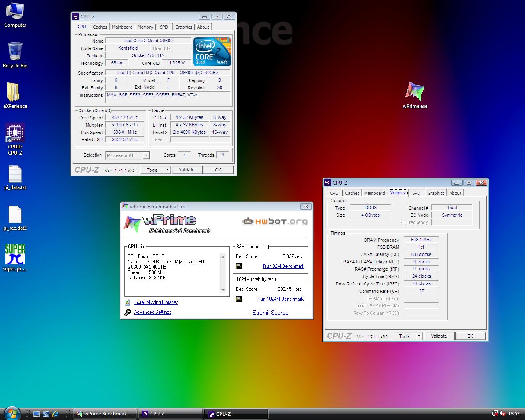
Task: Switch to second CPU-Z taskbar button
Action: [236, 414]
